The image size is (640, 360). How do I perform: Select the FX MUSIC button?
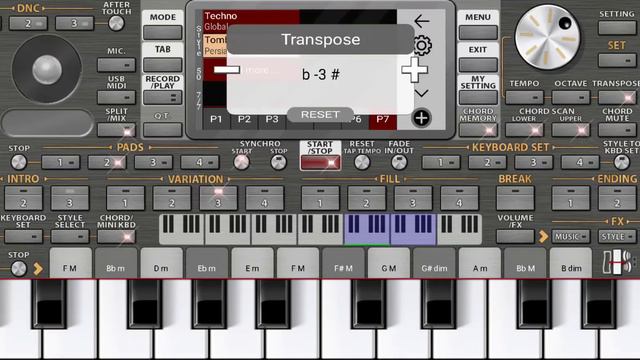(571, 236)
